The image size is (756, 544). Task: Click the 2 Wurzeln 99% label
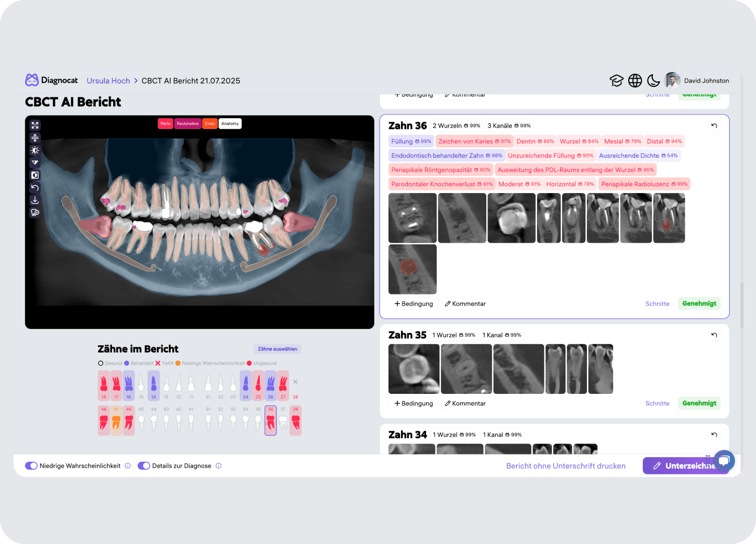coord(457,126)
